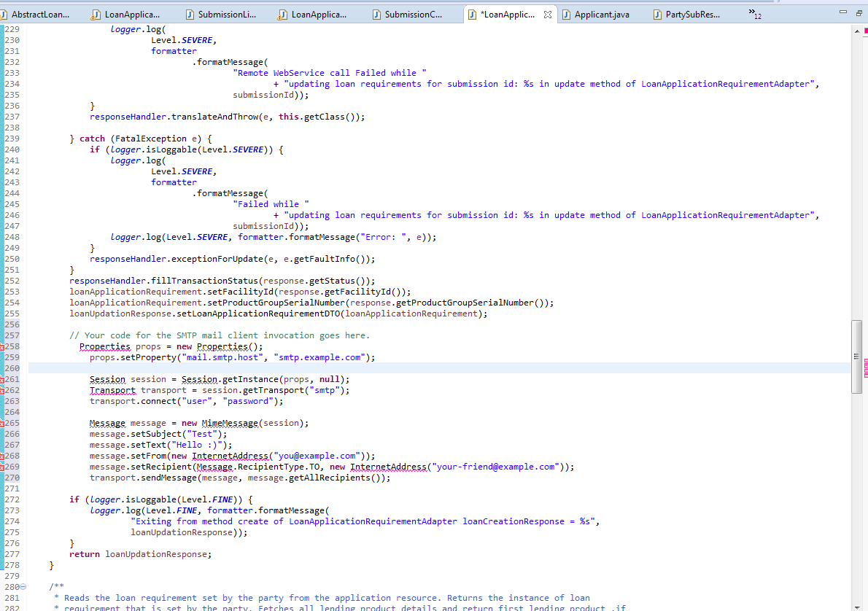Collapse the Javadoc comment at line 280
The height and width of the screenshot is (611, 868).
click(24, 586)
